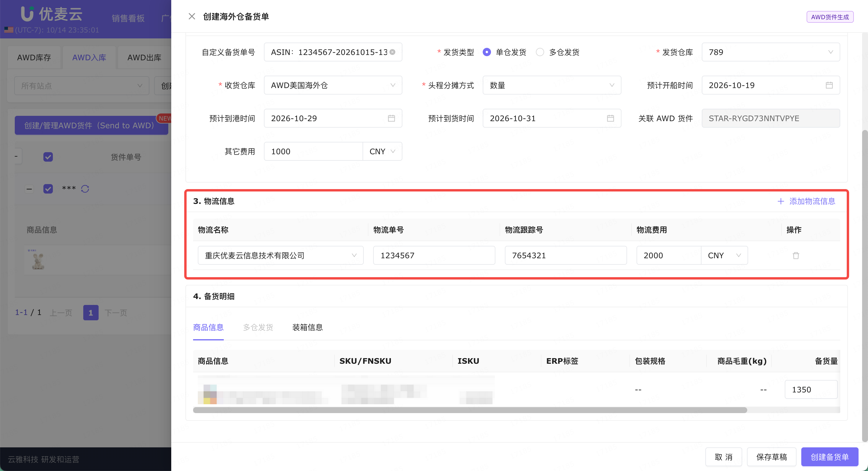Screen dimensions: 868x471
Task: Click the refresh icon next to ***
Action: tap(85, 189)
